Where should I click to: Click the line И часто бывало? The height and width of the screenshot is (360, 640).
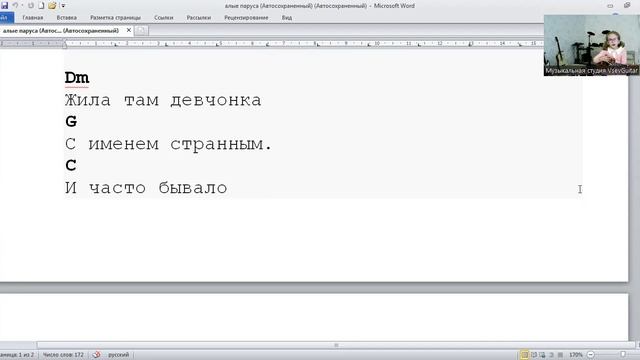coord(146,188)
